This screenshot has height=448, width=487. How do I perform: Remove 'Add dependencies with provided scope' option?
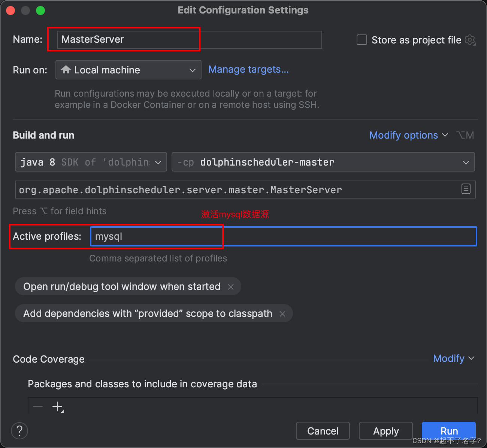(x=282, y=314)
